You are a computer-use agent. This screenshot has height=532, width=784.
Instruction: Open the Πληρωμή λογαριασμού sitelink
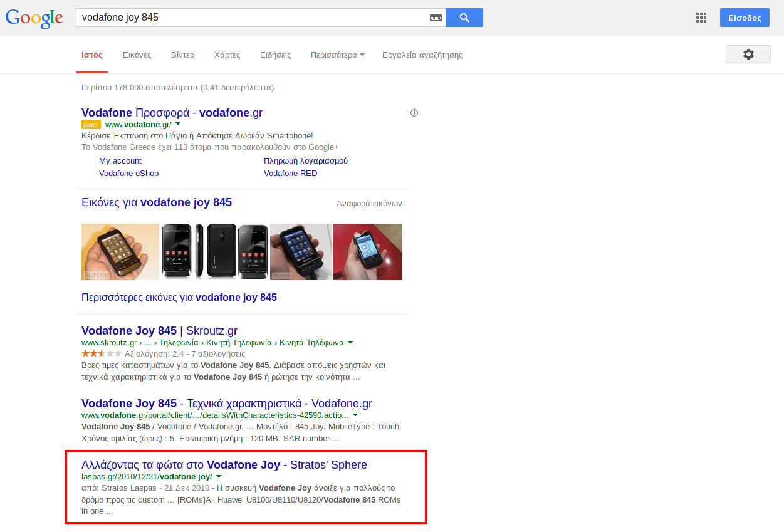[x=306, y=161]
